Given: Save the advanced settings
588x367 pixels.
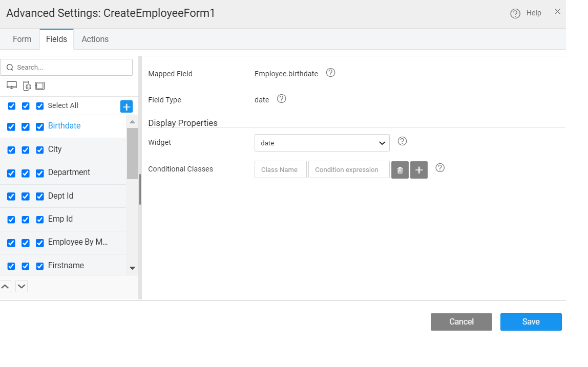Looking at the screenshot, I should (531, 322).
